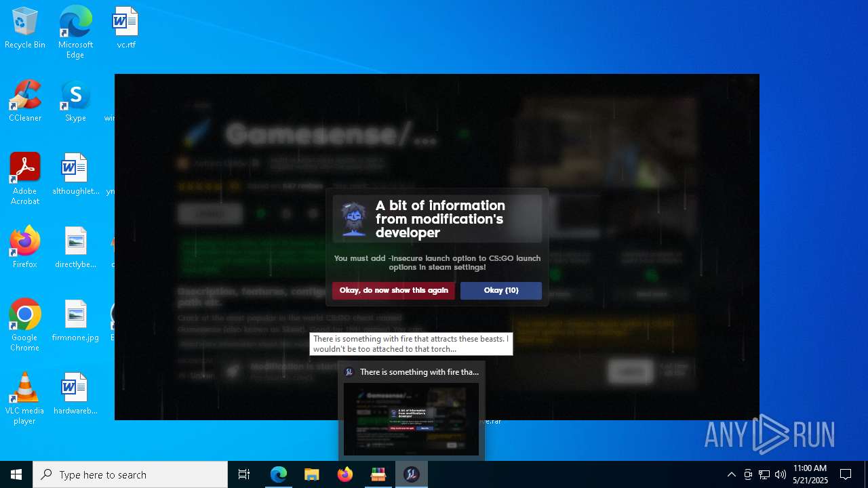Image resolution: width=868 pixels, height=488 pixels.
Task: Open the volume tray icon
Action: (780, 474)
